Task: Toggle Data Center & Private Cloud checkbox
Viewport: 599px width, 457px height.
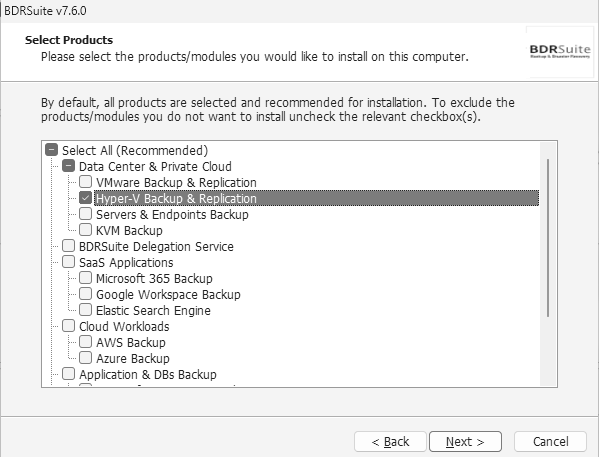Action: coord(68,166)
